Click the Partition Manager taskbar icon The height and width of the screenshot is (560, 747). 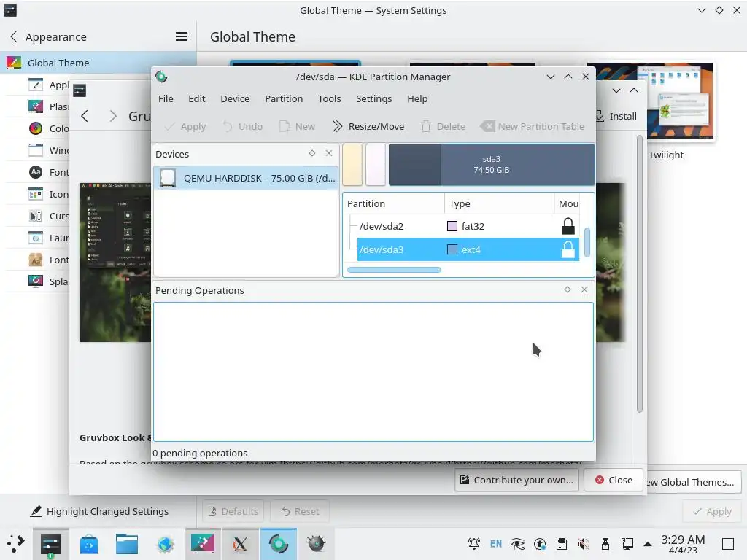[x=279, y=544]
